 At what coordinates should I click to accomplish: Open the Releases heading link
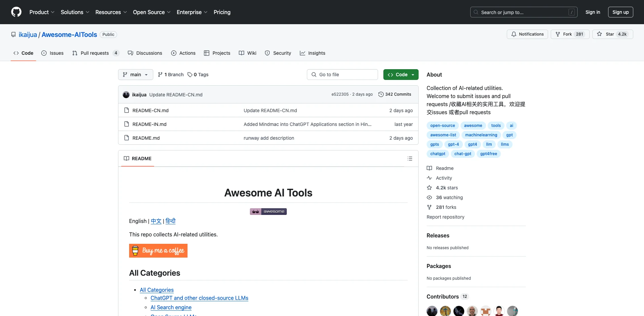coord(438,235)
